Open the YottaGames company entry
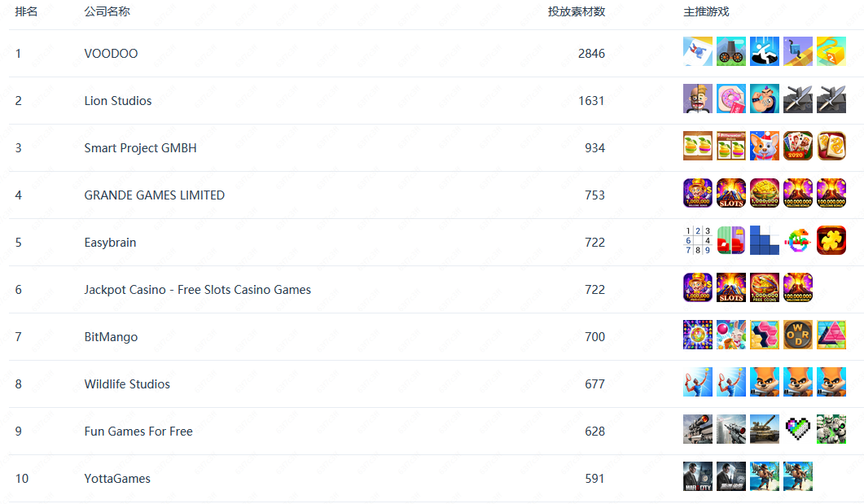Image resolution: width=864 pixels, height=504 pixels. 117,479
